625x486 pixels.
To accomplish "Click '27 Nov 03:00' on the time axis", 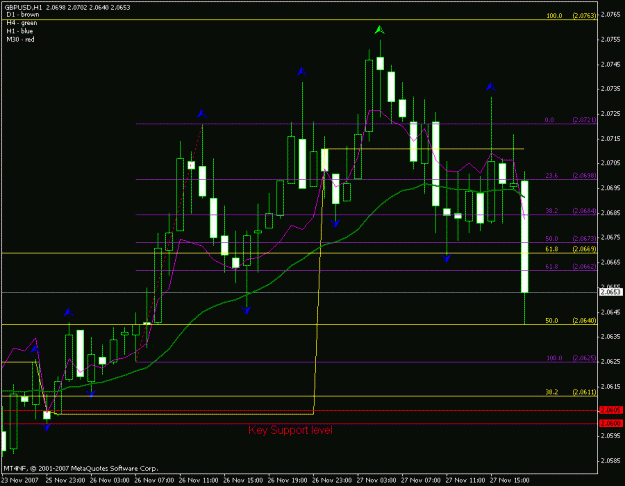I will click(377, 480).
